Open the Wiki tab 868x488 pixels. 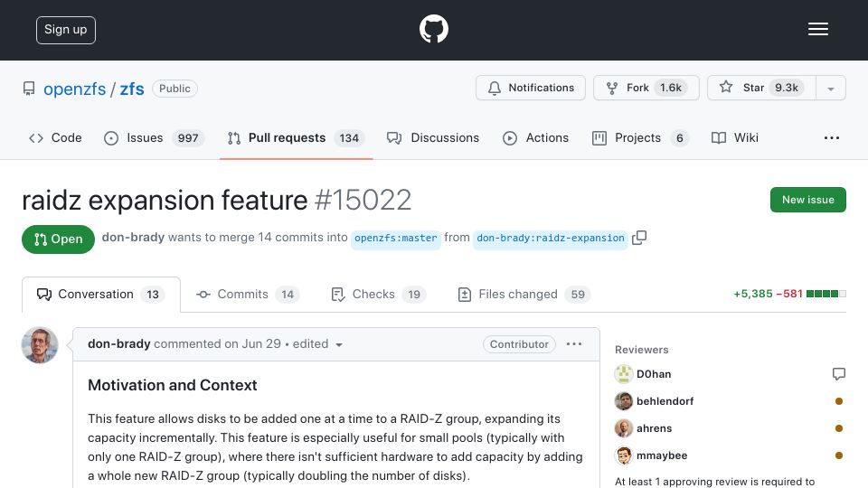coord(734,137)
